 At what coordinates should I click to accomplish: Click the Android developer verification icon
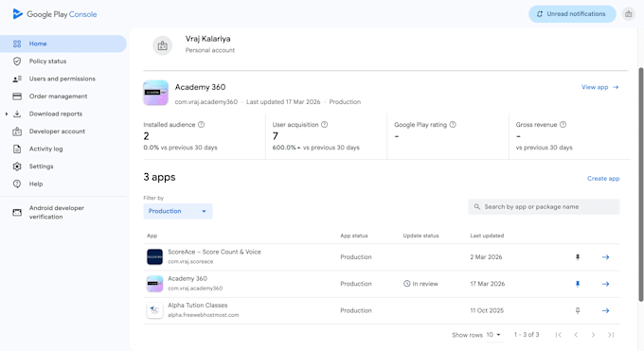(17, 212)
